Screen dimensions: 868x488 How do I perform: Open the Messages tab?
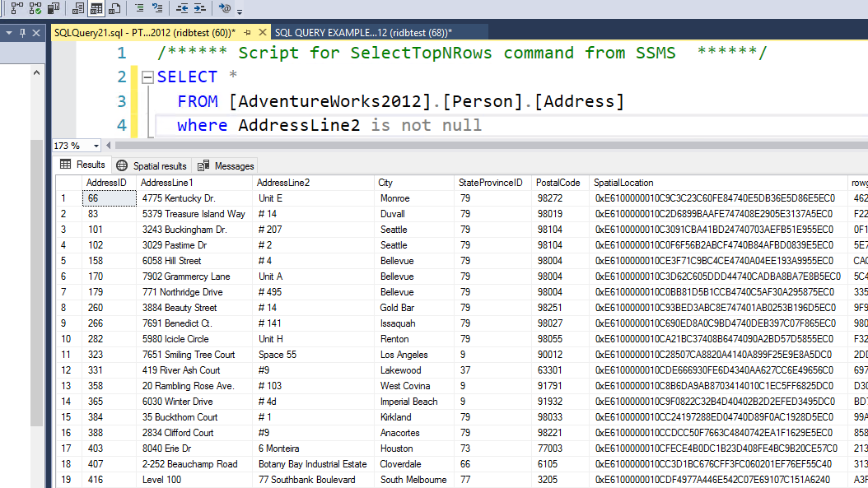226,166
